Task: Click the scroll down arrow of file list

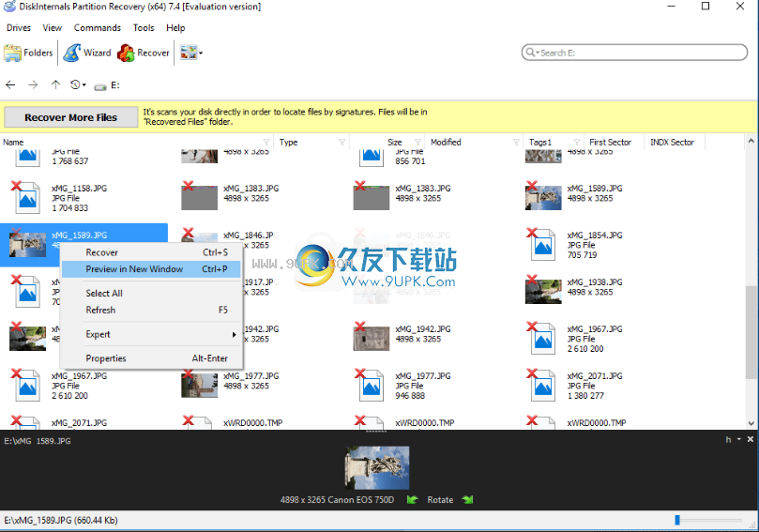Action: click(x=751, y=423)
